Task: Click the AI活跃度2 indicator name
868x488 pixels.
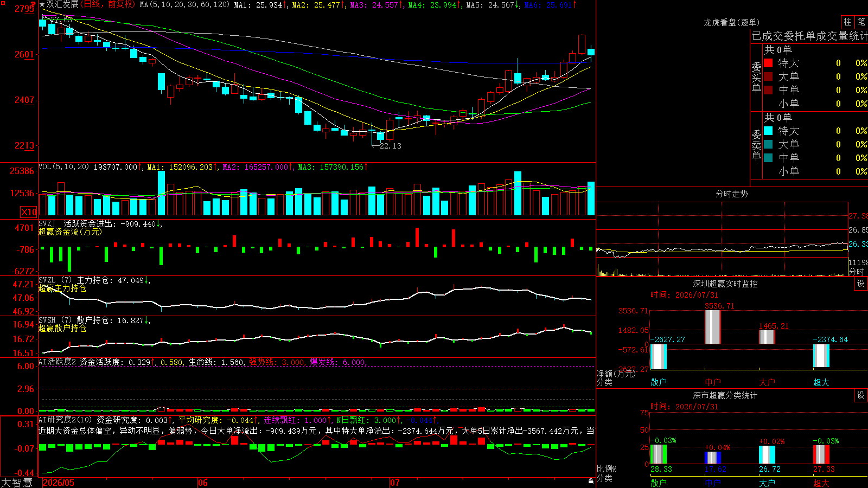Action: click(58, 362)
